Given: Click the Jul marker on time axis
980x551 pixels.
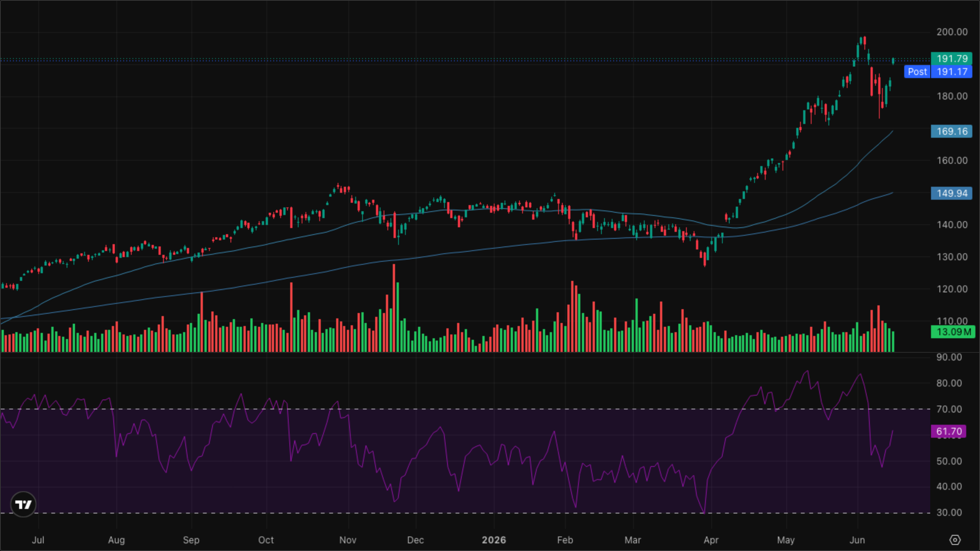Looking at the screenshot, I should click(38, 540).
